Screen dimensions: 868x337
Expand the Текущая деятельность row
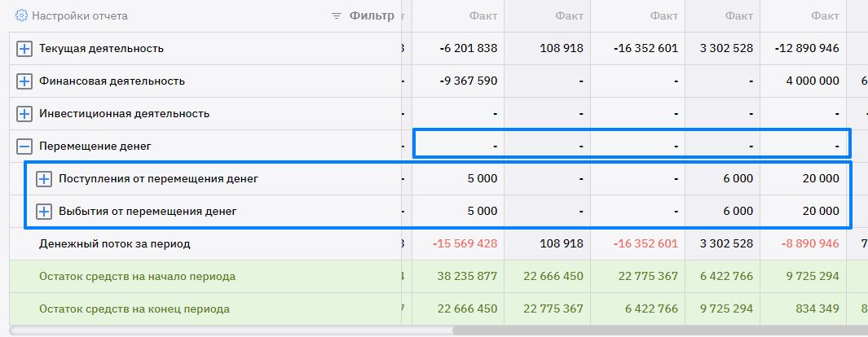point(24,49)
